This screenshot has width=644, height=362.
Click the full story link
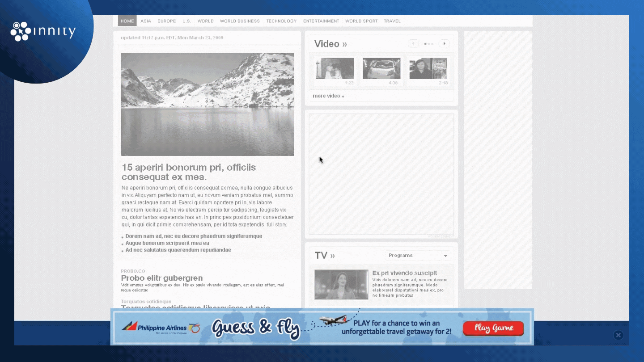277,225
